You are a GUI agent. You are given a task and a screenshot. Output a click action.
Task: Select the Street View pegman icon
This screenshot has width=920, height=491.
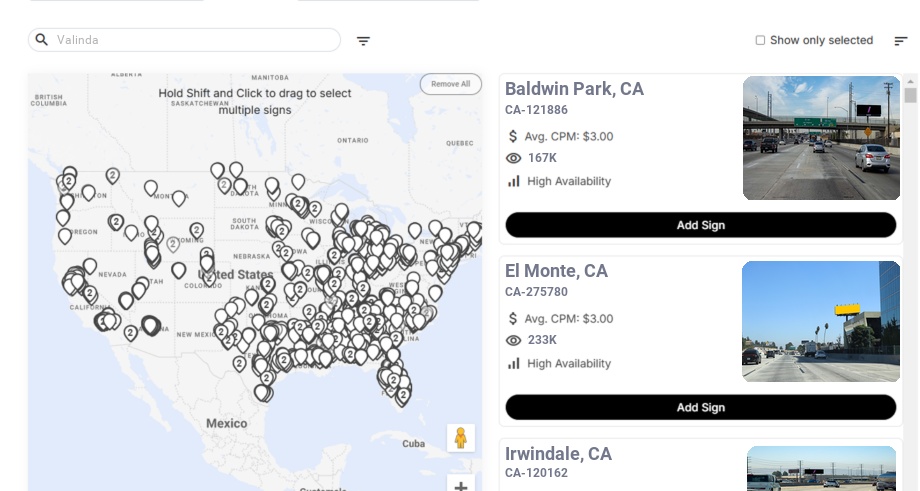coord(460,438)
